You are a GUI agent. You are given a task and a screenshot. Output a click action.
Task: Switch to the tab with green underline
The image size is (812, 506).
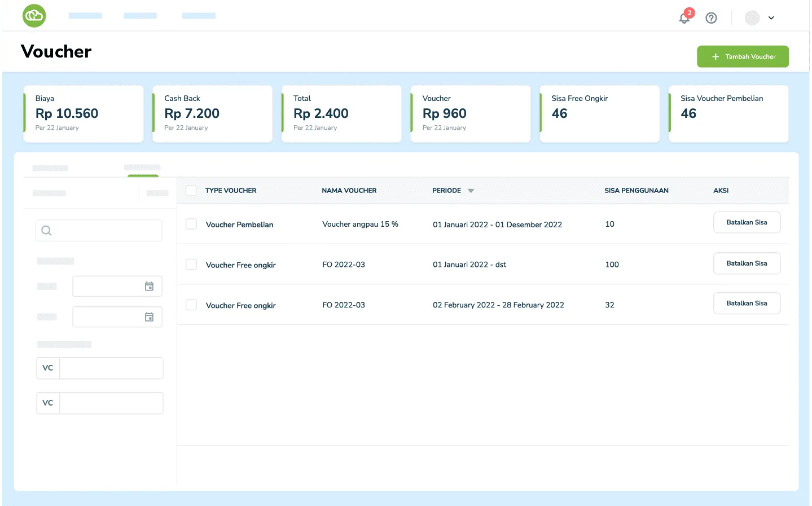click(x=142, y=168)
